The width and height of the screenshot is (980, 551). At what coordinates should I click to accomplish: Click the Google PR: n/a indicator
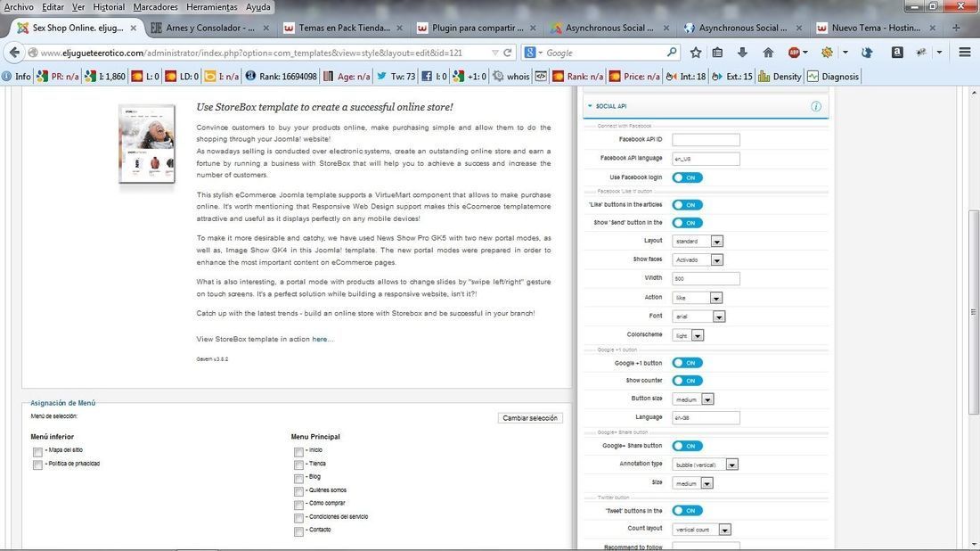[x=58, y=77]
